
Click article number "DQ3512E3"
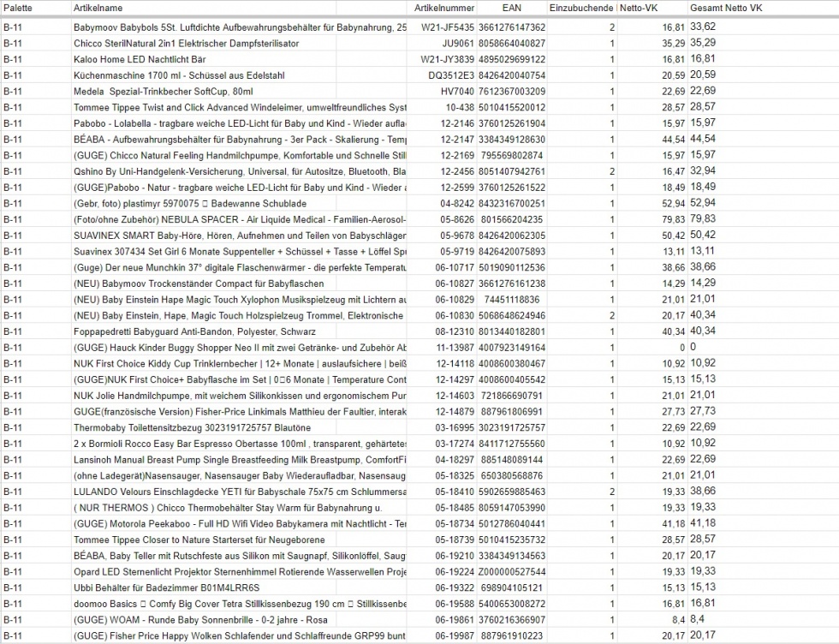click(451, 75)
